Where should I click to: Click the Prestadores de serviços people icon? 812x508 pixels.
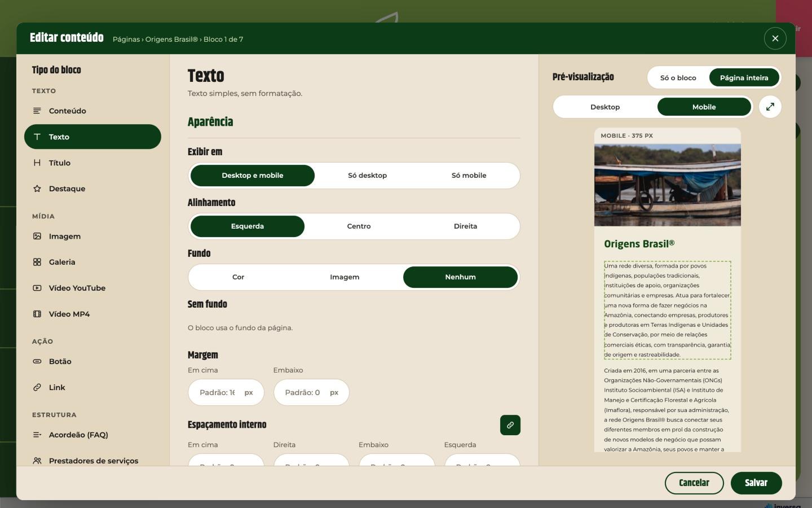37,461
